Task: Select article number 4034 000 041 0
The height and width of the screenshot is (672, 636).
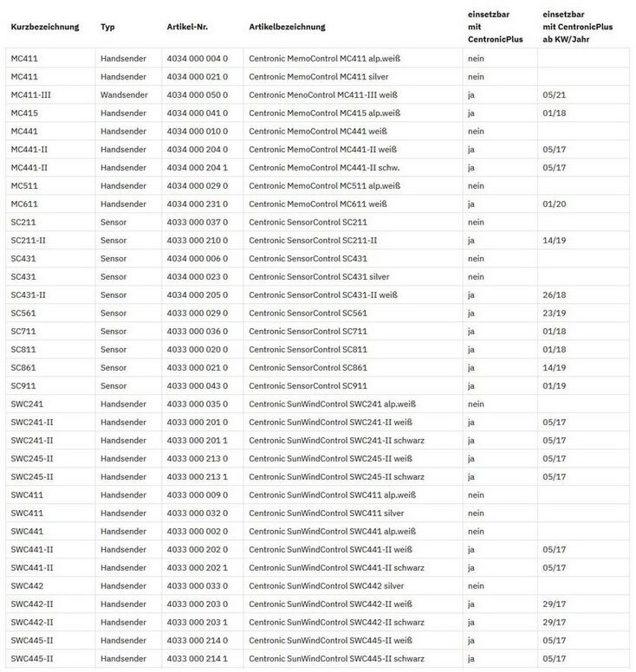Action: pyautogui.click(x=197, y=113)
